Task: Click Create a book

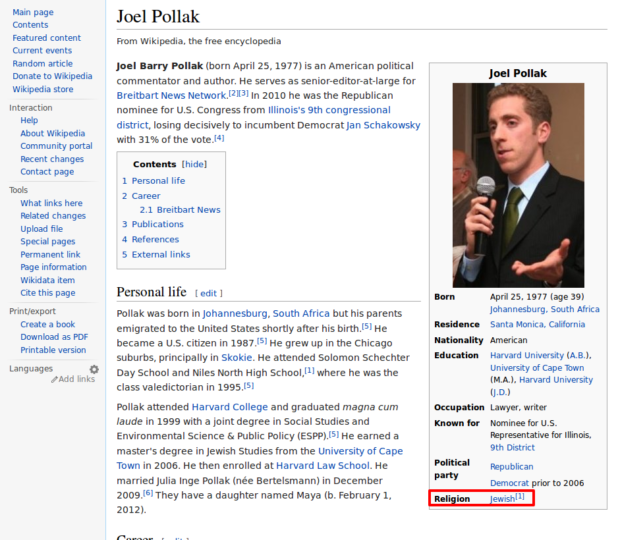Action: pyautogui.click(x=48, y=324)
